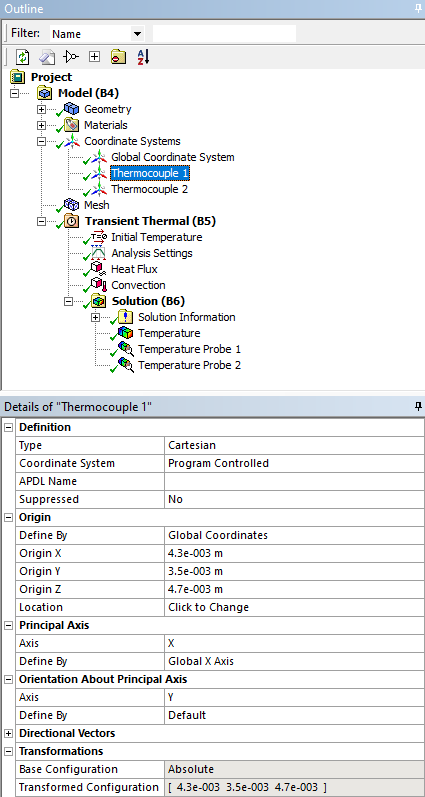
Task: Pin the Details panel
Action: [418, 406]
